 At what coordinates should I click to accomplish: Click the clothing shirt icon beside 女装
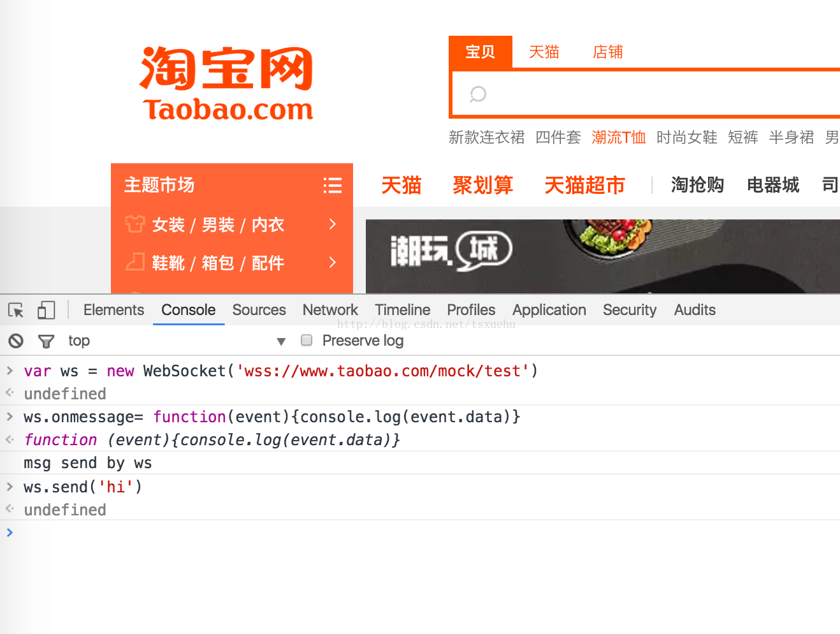(x=134, y=224)
